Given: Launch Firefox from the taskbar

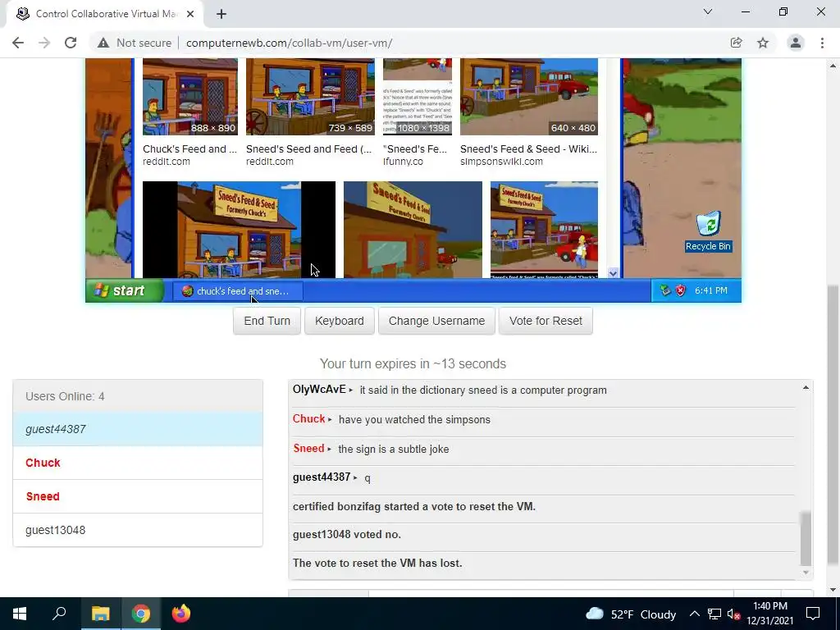Looking at the screenshot, I should [x=181, y=614].
